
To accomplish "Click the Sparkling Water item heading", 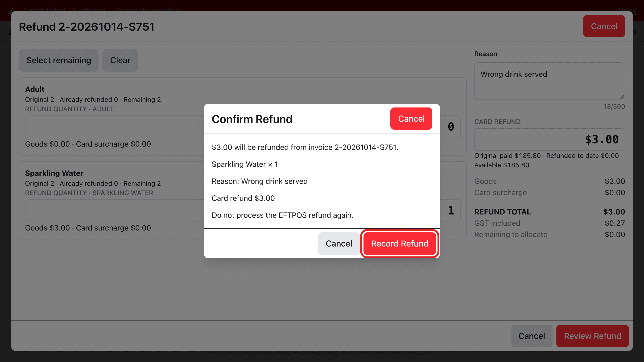I will pyautogui.click(x=54, y=173).
